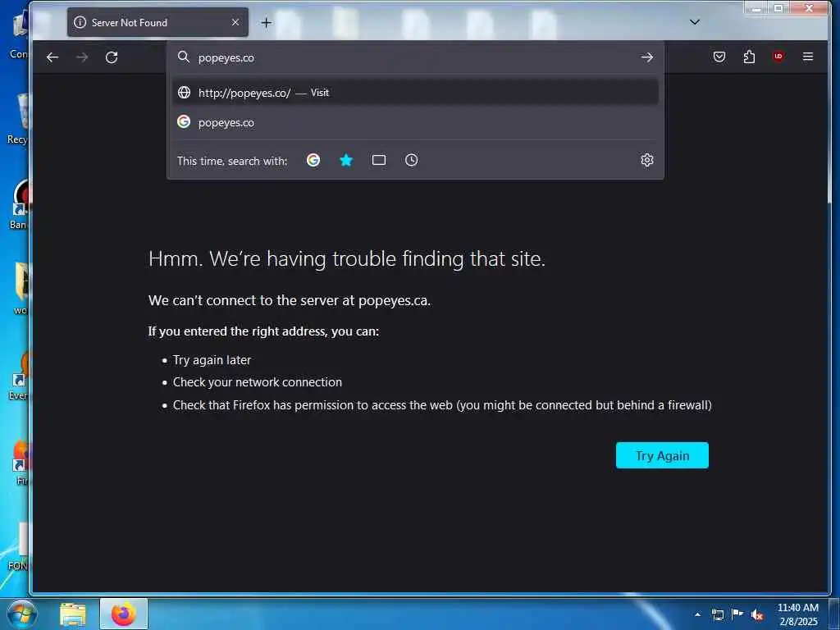Screen dimensions: 840x630
Task: Reload the current page
Action: [x=112, y=57]
